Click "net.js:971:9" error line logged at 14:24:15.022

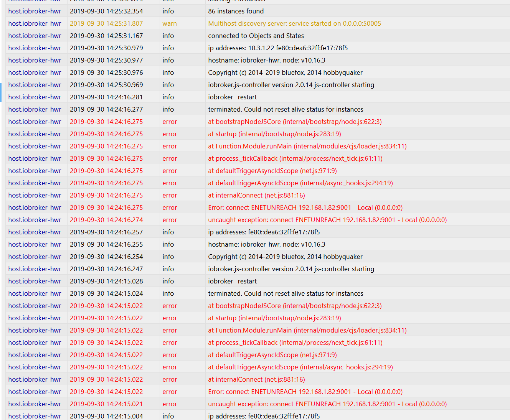[272, 355]
